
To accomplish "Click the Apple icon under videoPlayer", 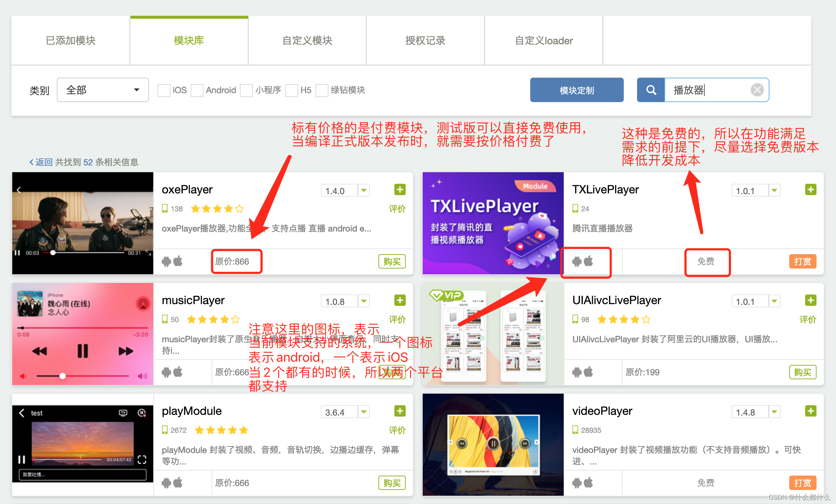I will click(589, 483).
